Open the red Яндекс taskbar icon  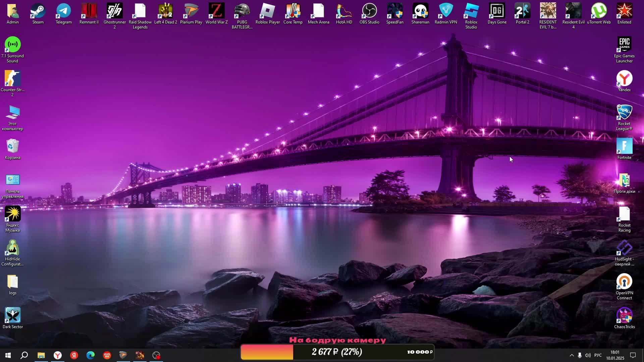[x=74, y=355]
